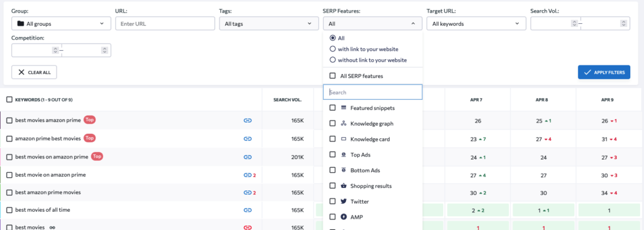The width and height of the screenshot is (644, 230).
Task: Click Featured snippets icon in list
Action: tap(344, 108)
